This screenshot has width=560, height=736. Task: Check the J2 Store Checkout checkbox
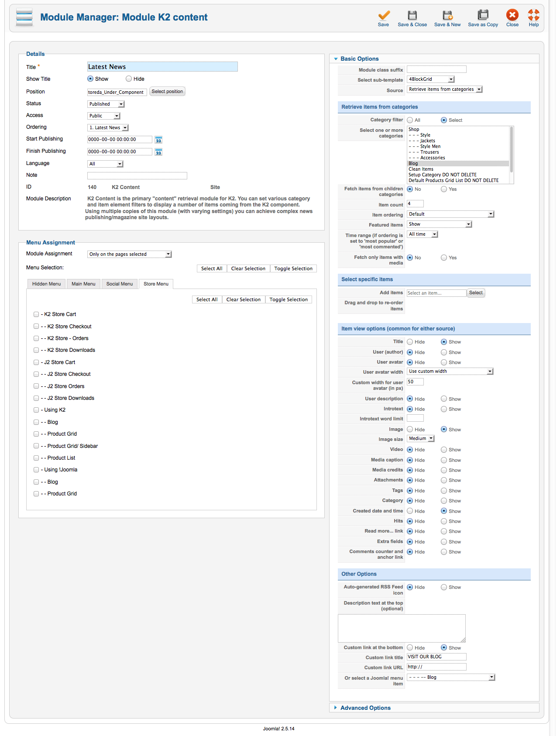36,374
